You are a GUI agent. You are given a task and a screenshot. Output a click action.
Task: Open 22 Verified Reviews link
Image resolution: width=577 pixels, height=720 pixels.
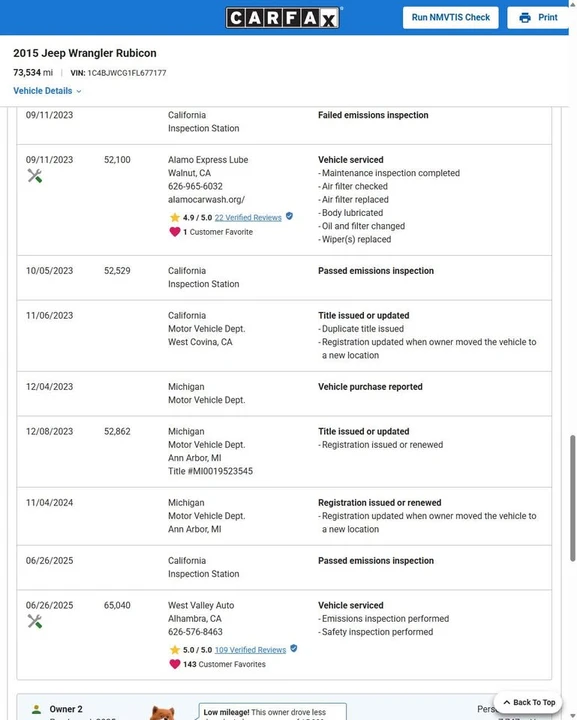248,218
